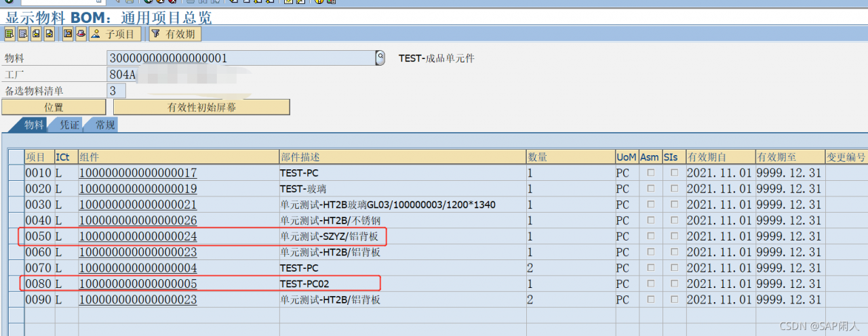This screenshot has height=336, width=868.
Task: Click the 项目 column header
Action: pyautogui.click(x=39, y=156)
